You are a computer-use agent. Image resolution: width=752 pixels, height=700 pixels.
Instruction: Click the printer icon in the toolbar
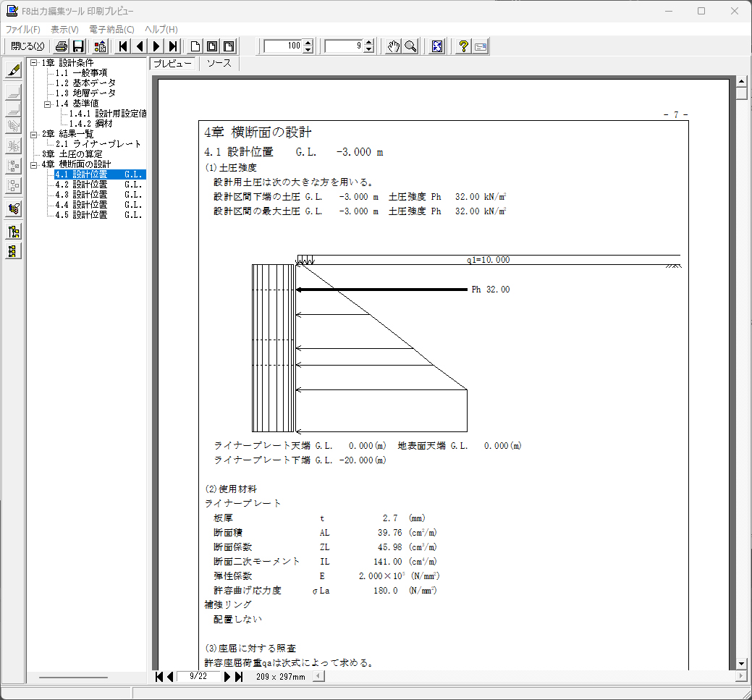(62, 46)
